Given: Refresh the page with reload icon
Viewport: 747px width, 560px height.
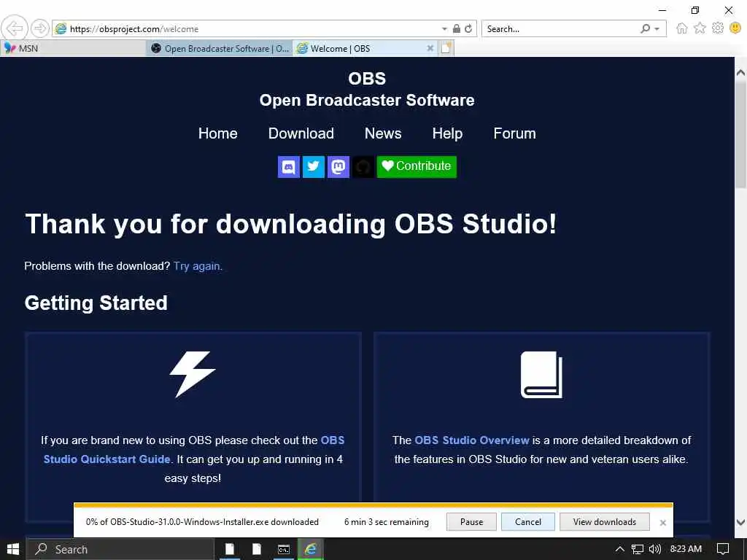Looking at the screenshot, I should coord(468,28).
